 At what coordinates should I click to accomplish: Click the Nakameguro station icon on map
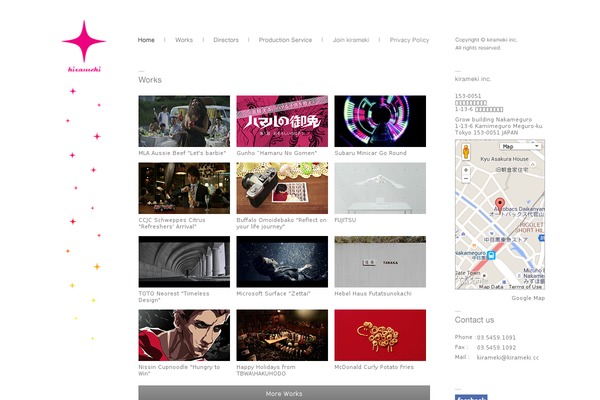point(491,255)
